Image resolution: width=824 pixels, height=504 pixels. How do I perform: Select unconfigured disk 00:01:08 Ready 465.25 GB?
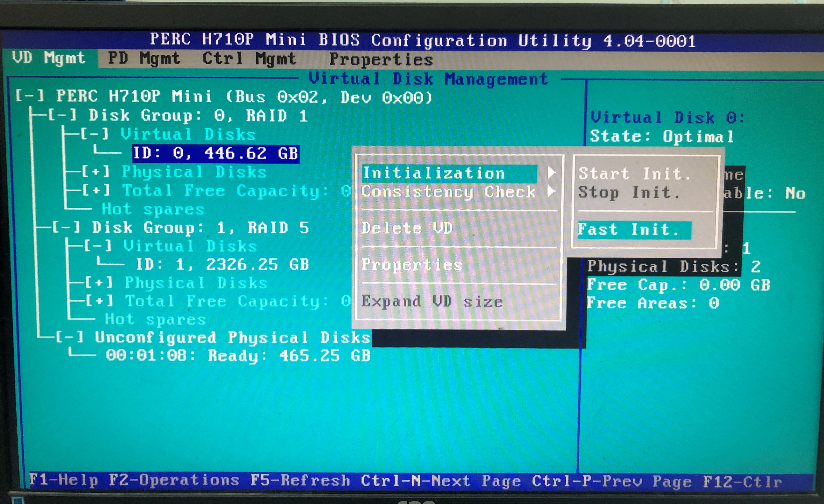[238, 356]
